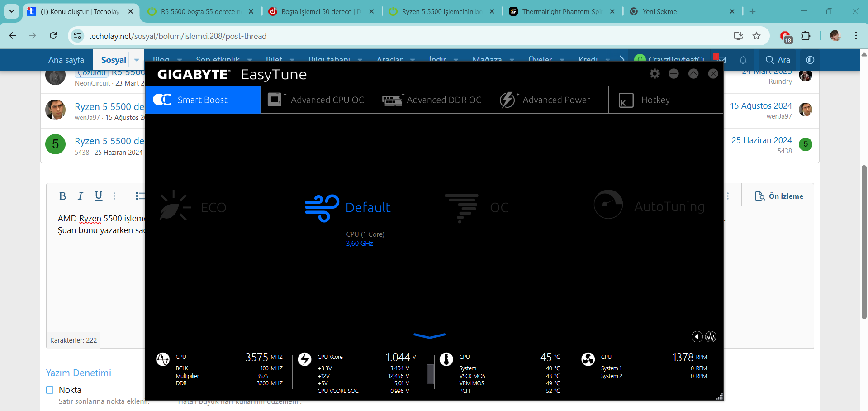Screen dimensions: 868x411
Task: Select the OC tornado mode icon
Action: pos(461,208)
